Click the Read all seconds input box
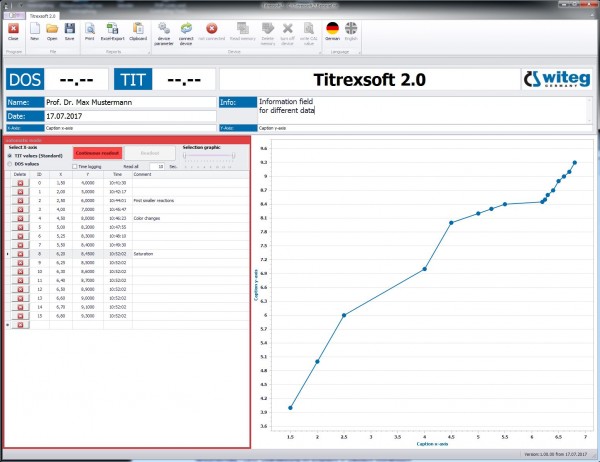600x462 pixels. pos(157,167)
